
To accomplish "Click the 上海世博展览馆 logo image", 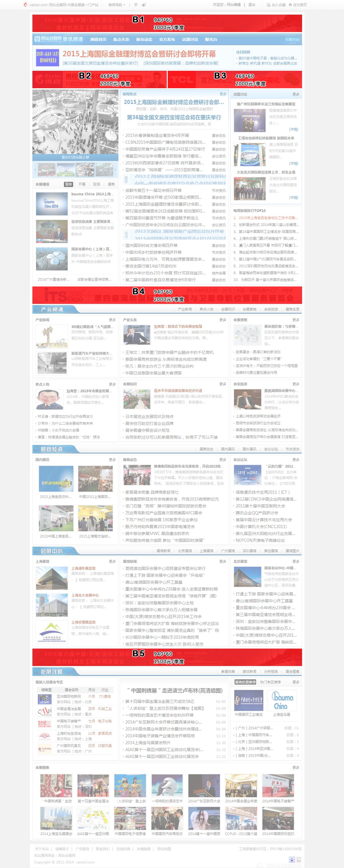I will 52,633.
